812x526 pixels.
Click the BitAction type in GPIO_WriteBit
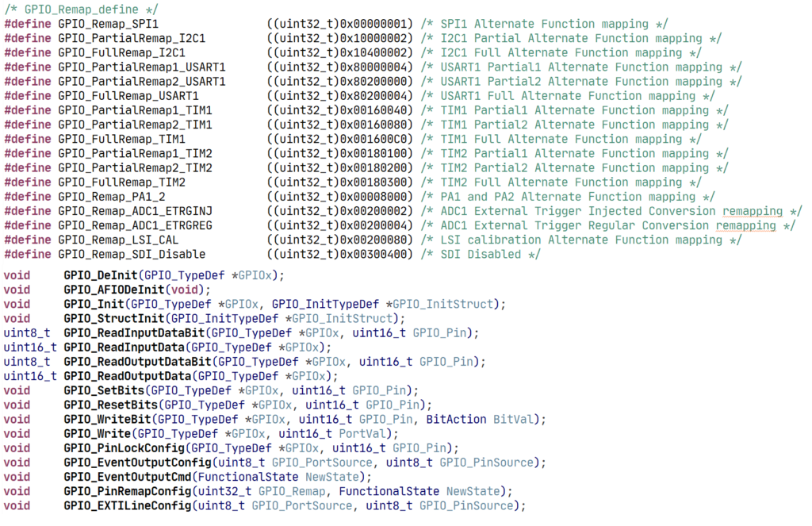pos(456,420)
